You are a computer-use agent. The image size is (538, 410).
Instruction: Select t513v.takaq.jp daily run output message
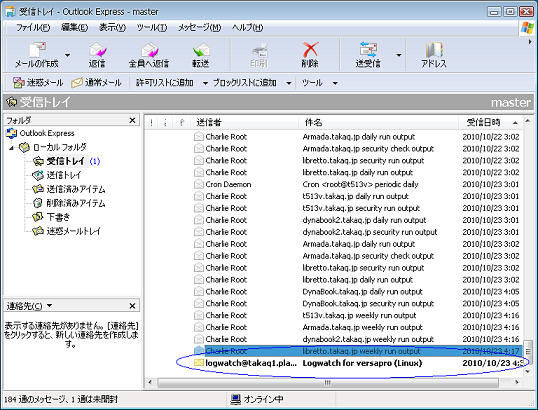pos(357,196)
